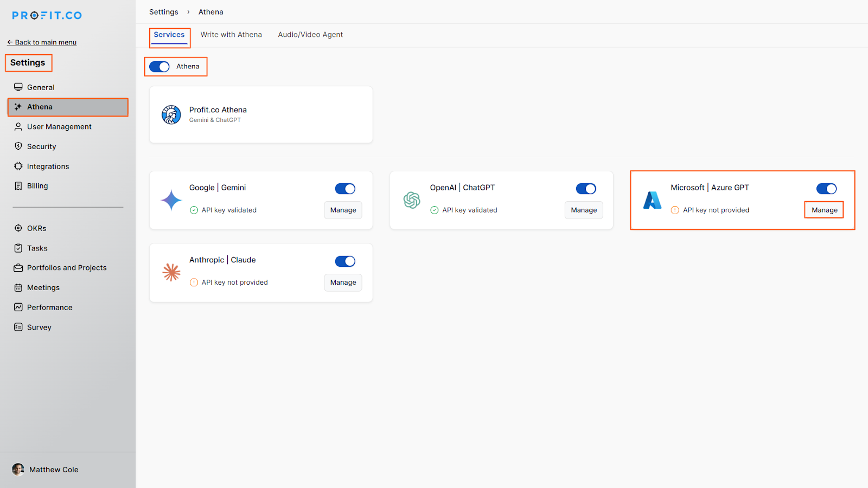This screenshot has height=488, width=868.
Task: Click the Microsoft Azure logo
Action: point(652,200)
